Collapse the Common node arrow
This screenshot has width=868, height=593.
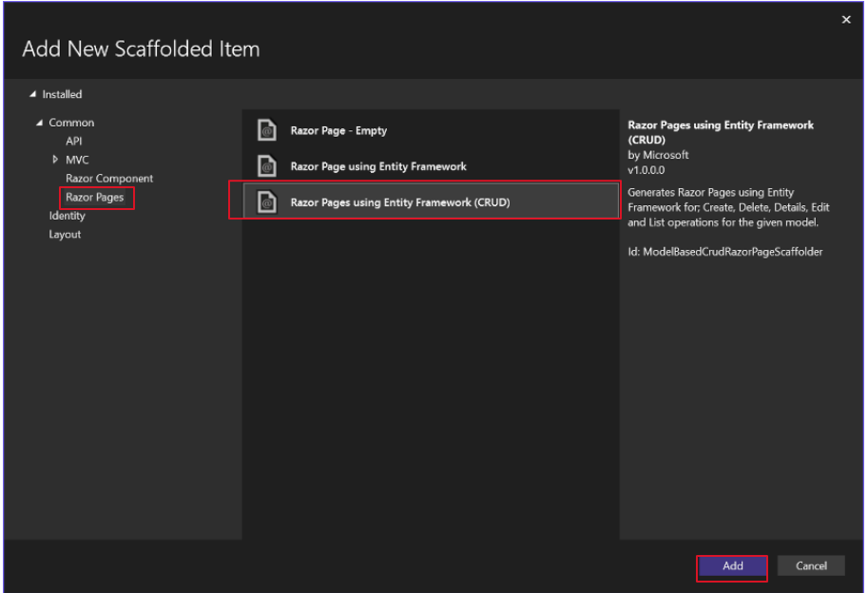(39, 124)
